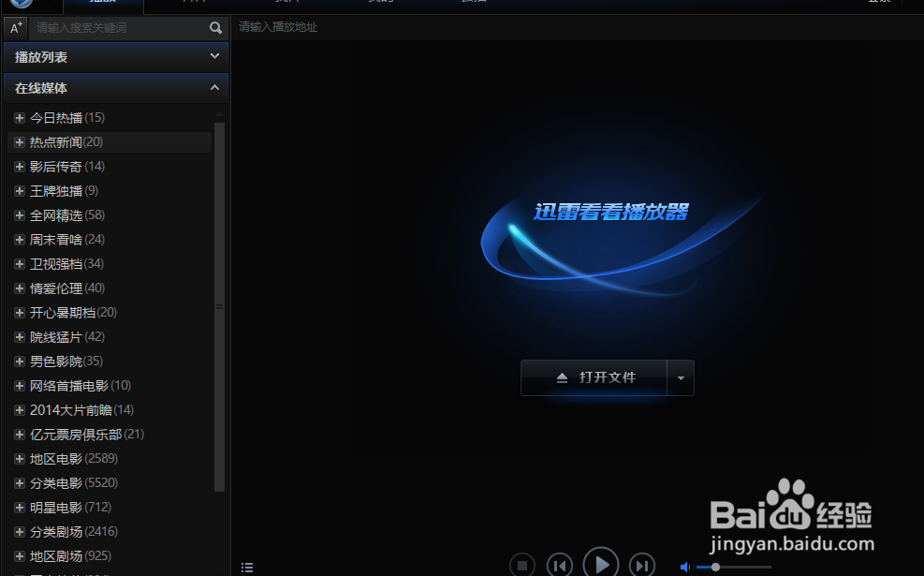The height and width of the screenshot is (576, 924).
Task: Mute the volume speaker icon
Action: (x=685, y=567)
